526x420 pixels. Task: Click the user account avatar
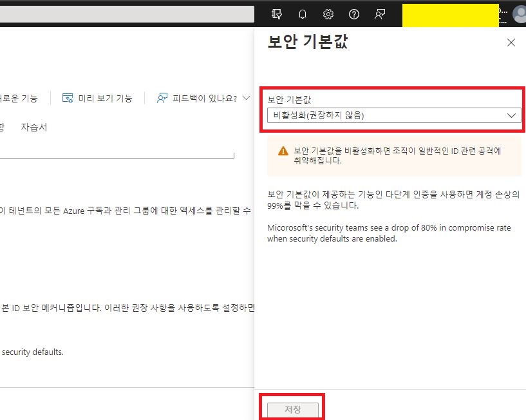point(520,15)
